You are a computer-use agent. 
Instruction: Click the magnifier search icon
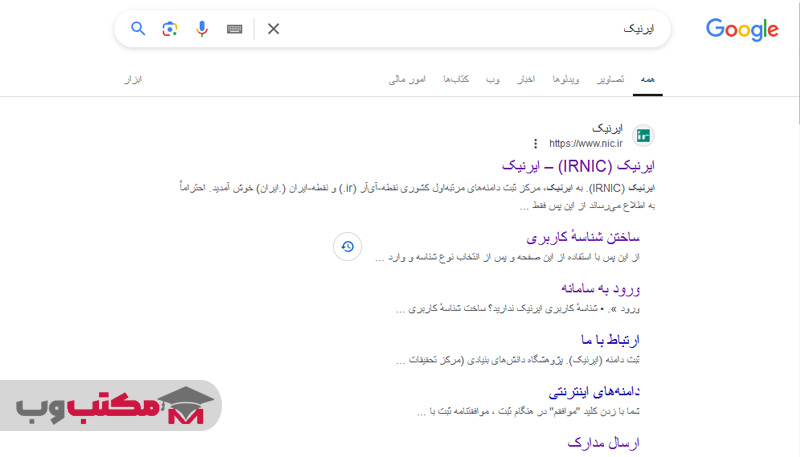pos(138,29)
